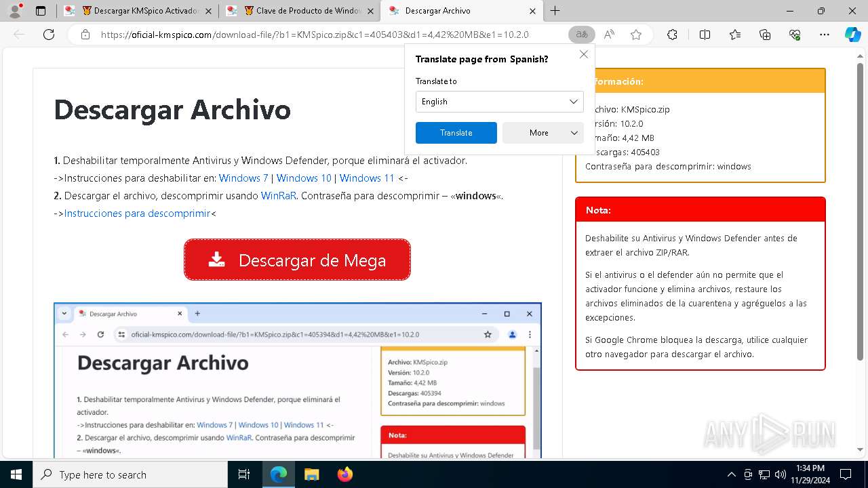Open the Windows 10 instructions link
This screenshot has width=868, height=488.
point(304,178)
